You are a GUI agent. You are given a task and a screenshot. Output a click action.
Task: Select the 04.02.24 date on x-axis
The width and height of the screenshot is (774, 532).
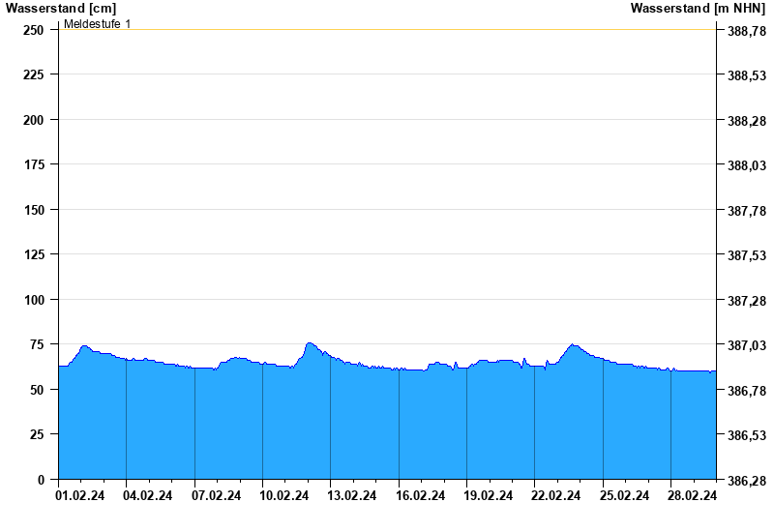tap(149, 496)
